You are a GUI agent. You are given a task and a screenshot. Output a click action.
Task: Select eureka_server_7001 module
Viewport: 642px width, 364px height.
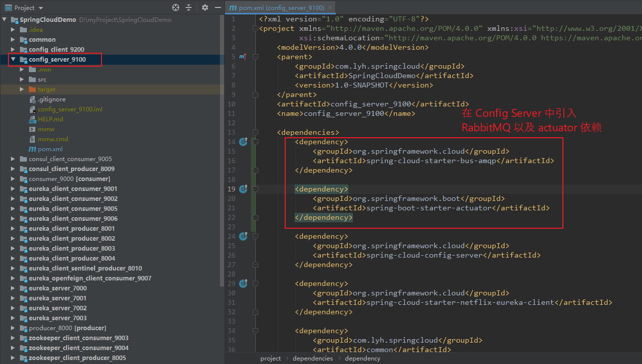click(58, 298)
